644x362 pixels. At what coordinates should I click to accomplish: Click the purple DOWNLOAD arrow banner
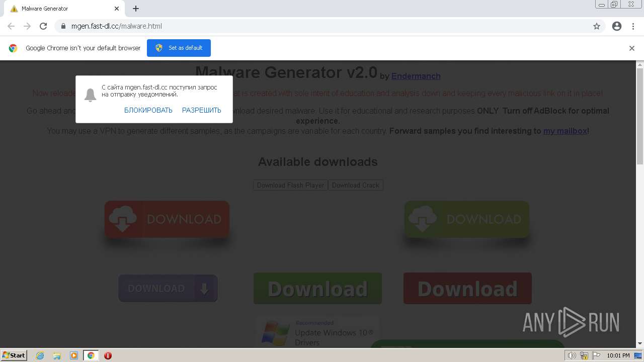tap(168, 288)
